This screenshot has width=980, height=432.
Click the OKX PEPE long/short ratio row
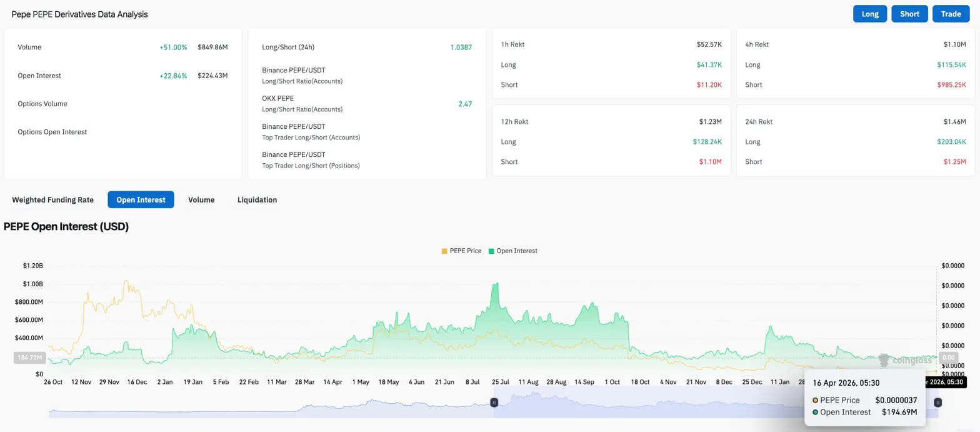pos(367,104)
